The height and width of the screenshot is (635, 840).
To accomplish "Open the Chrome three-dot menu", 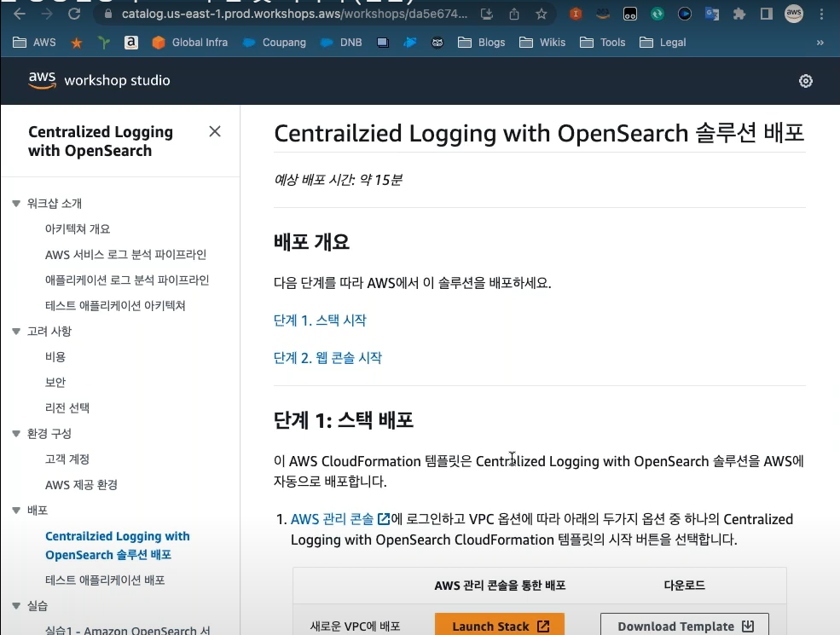I will point(821,14).
